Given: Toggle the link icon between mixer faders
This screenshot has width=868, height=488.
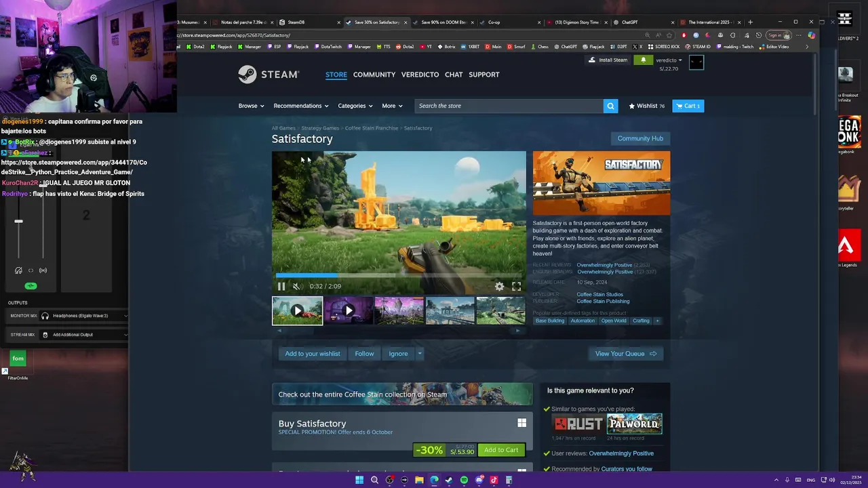Looking at the screenshot, I should (31, 270).
